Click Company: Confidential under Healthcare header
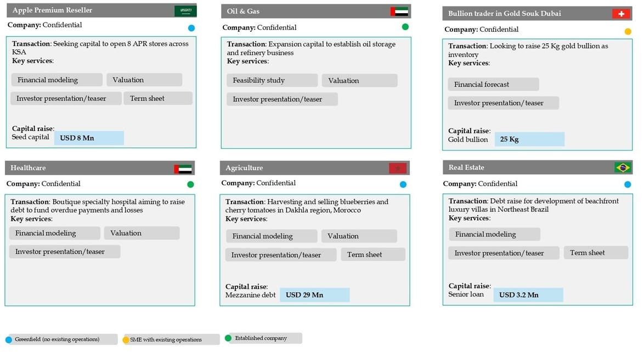Viewport: 644px width, 352px height. (43, 183)
